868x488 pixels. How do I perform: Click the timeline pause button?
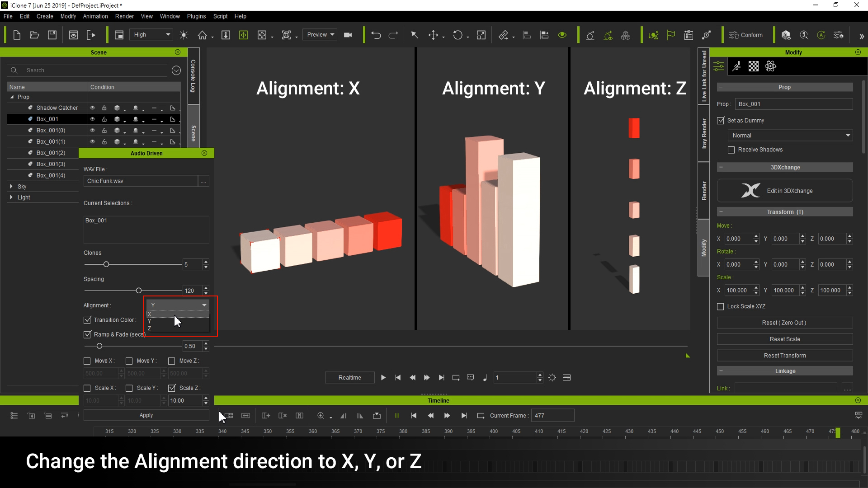coord(397,416)
